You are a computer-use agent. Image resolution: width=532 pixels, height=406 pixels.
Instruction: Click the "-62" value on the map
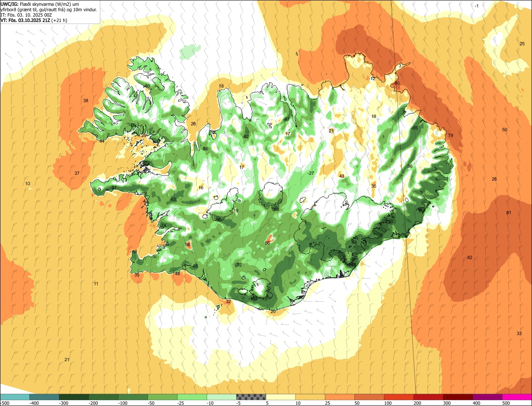pyautogui.click(x=245, y=137)
